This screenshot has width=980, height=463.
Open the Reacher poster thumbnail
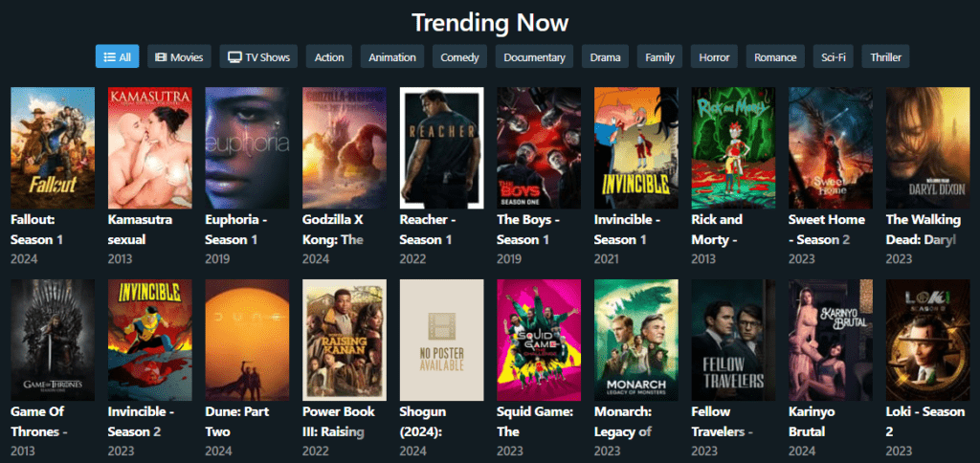click(x=441, y=148)
